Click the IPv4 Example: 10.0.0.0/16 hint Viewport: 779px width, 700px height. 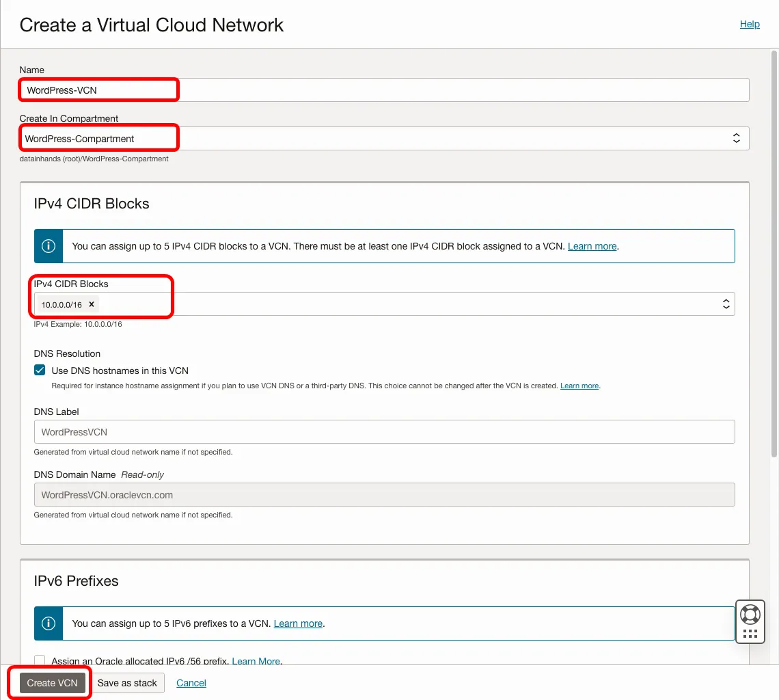pos(77,324)
